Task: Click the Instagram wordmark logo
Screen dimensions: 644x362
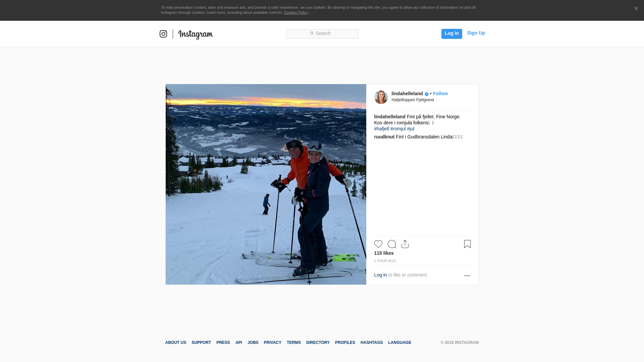Action: coord(196,34)
